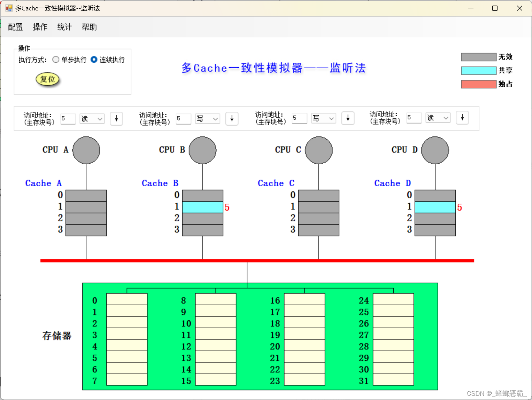This screenshot has width=532, height=400.
Task: Minimize the simulator window
Action: pos(471,8)
